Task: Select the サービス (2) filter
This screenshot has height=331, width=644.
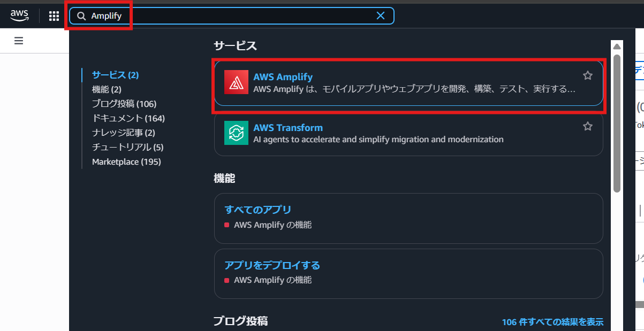Action: (x=115, y=75)
